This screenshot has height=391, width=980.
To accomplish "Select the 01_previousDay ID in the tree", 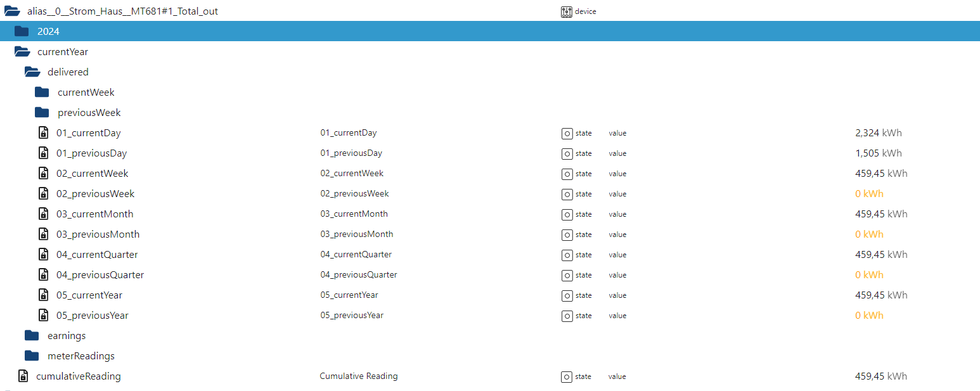I will pyautogui.click(x=92, y=153).
